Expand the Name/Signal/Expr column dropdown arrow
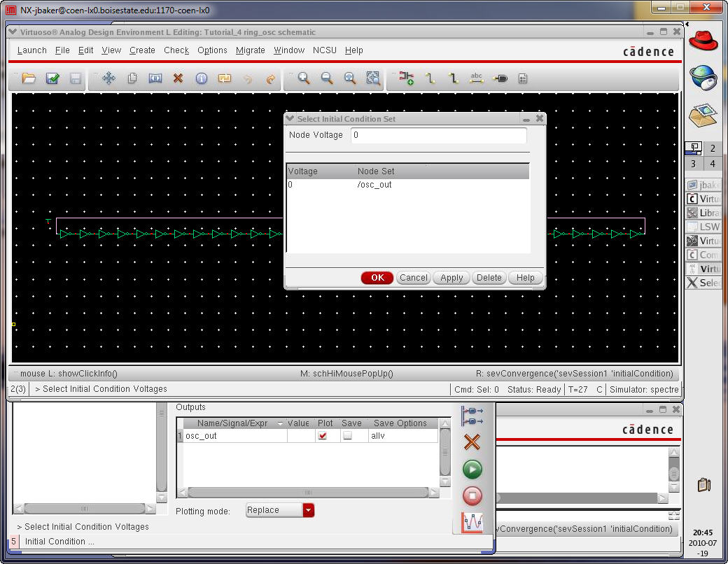 (x=281, y=423)
